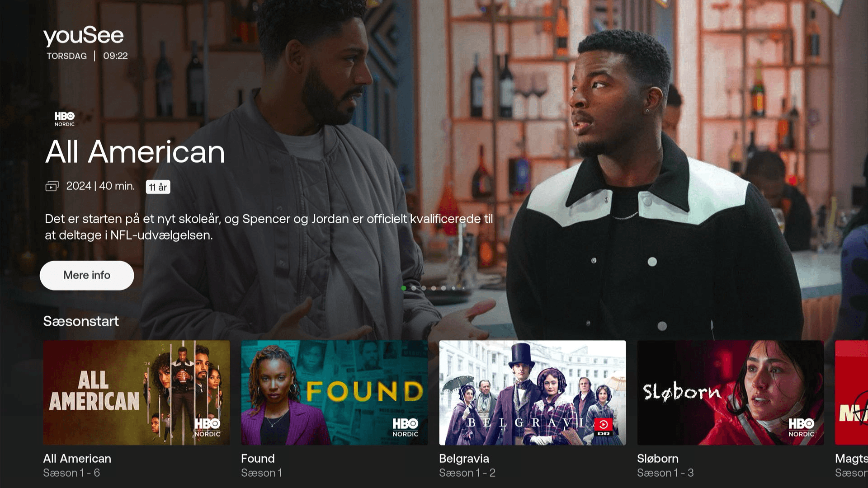The height and width of the screenshot is (488, 868).
Task: Select the fourth carousel page dot
Action: click(x=434, y=288)
